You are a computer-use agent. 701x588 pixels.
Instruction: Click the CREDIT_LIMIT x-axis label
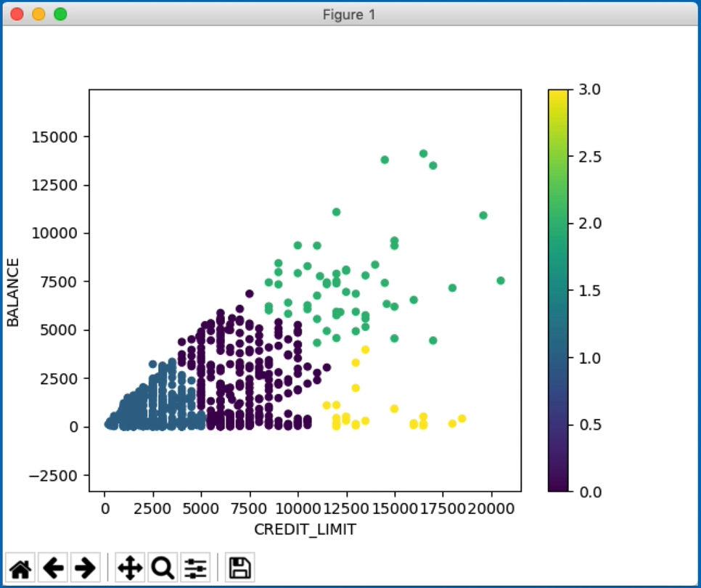(x=305, y=529)
